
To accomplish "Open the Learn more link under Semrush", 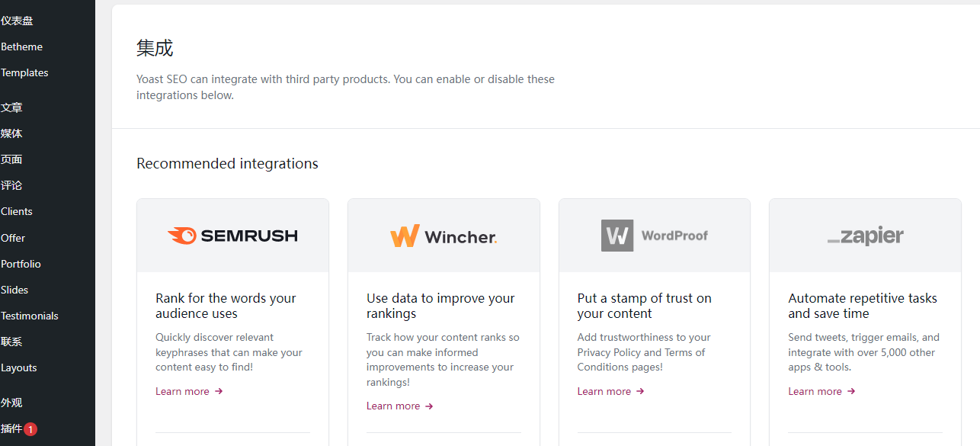I will point(182,391).
